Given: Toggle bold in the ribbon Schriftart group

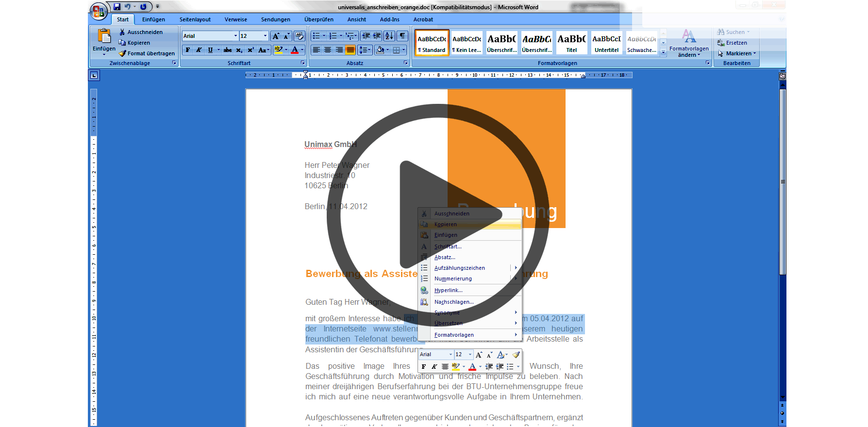Looking at the screenshot, I should tap(188, 50).
